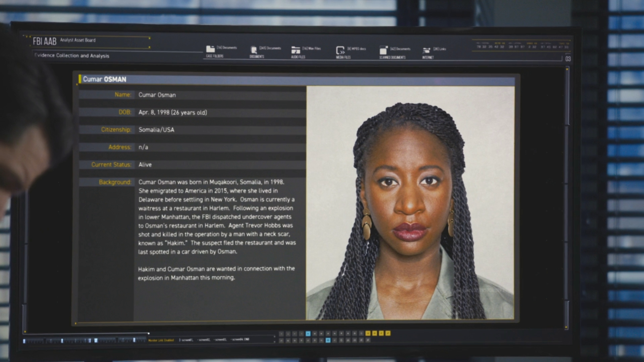Click the FBI AAB logo
The height and width of the screenshot is (362, 644).
click(x=45, y=42)
